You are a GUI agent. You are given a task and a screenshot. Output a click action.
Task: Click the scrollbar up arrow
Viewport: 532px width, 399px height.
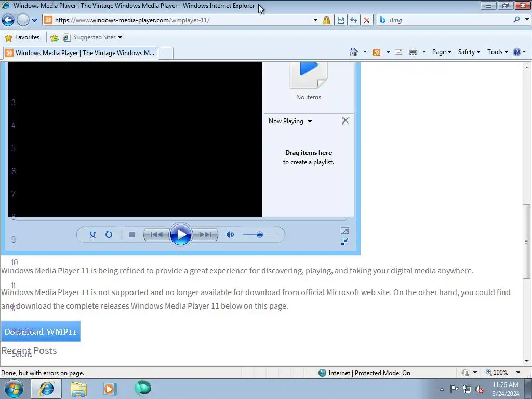[x=527, y=67]
